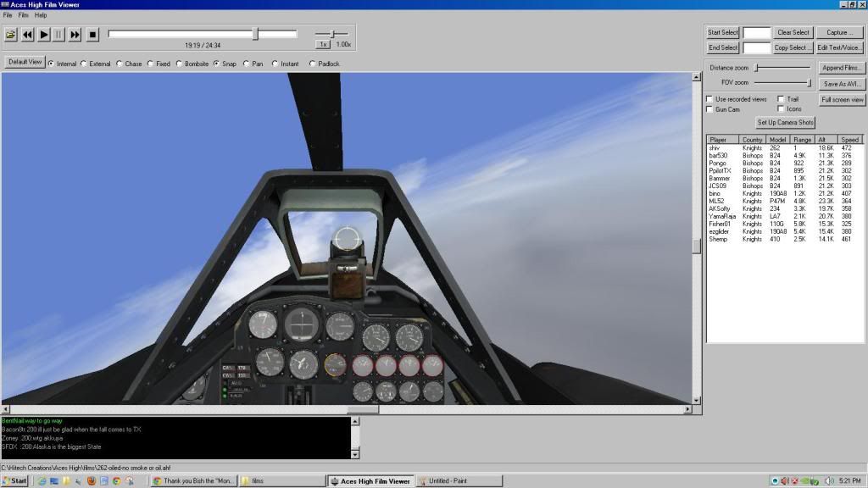Viewport: 868px width, 488px height.
Task: Select the Chase view radio button
Action: pos(119,64)
